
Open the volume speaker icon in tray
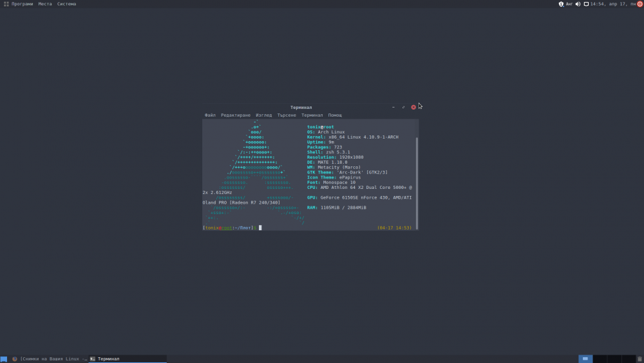pyautogui.click(x=578, y=4)
